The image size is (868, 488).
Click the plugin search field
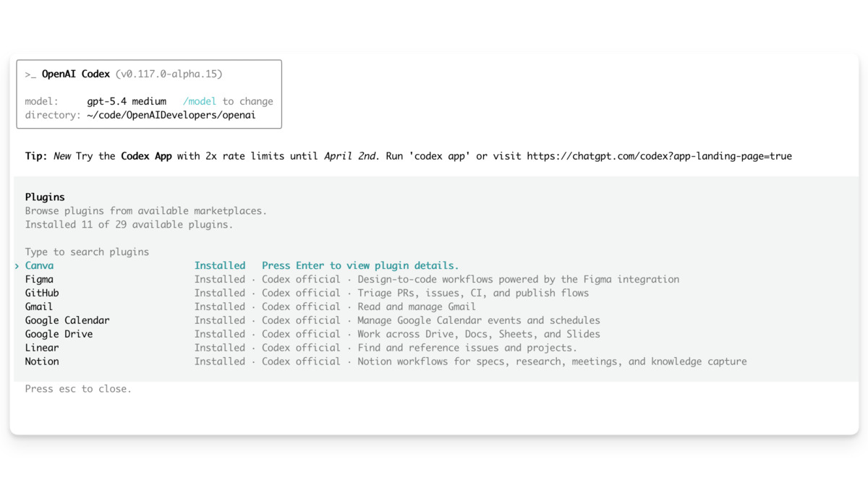click(87, 252)
